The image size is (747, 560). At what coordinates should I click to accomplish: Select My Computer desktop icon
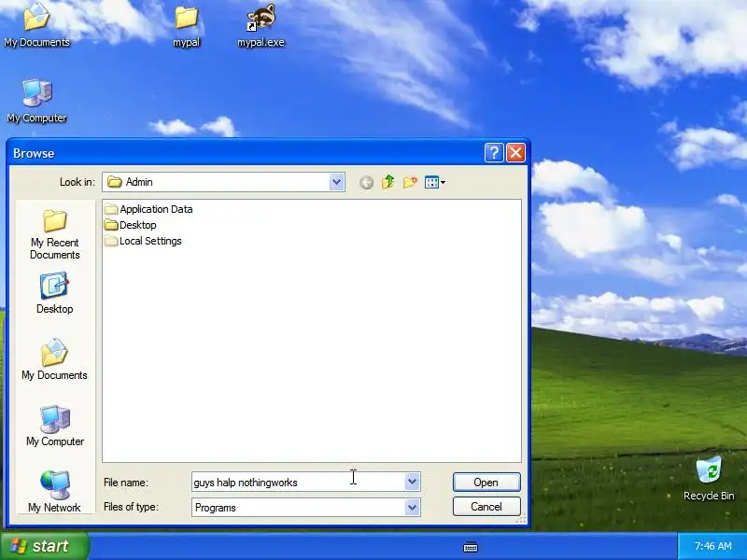click(36, 102)
